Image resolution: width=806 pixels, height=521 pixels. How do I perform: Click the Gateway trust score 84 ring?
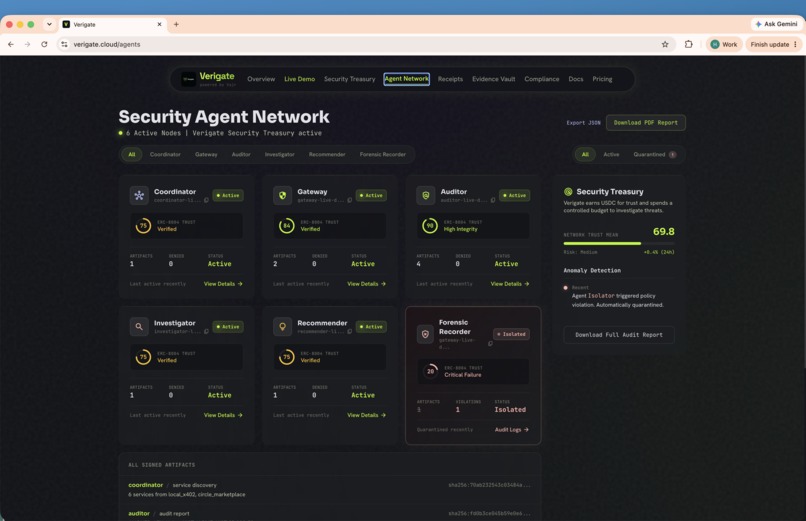coord(287,226)
